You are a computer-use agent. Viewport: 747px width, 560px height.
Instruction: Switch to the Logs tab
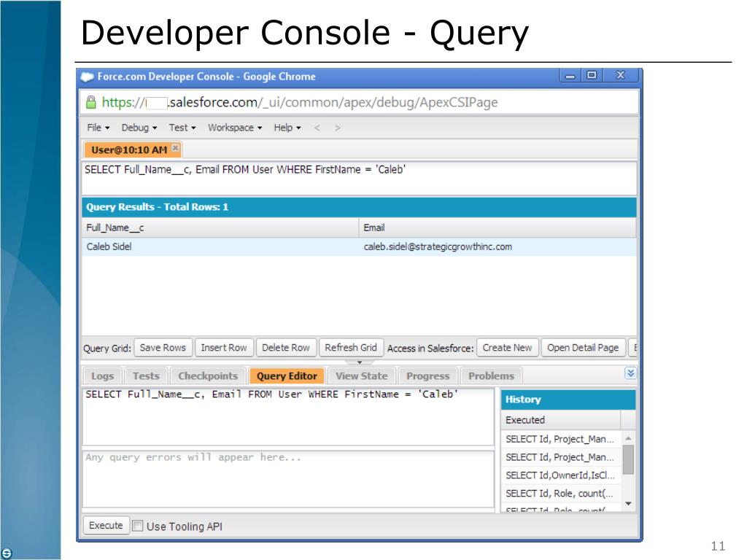(x=102, y=376)
